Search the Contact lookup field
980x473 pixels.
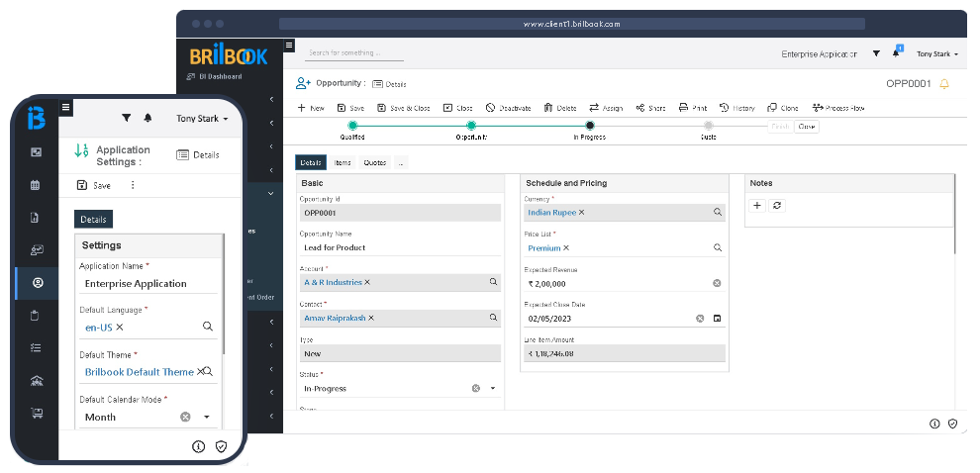[x=493, y=318]
